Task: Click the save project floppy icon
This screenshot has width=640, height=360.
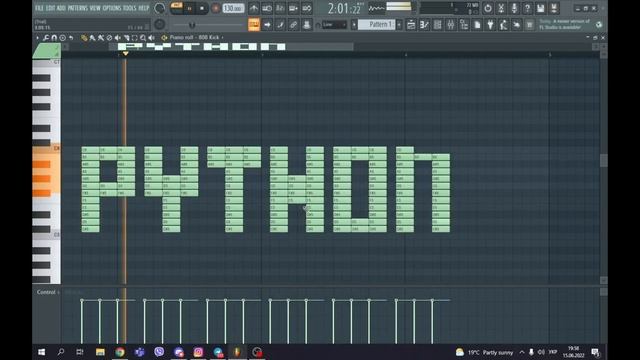Action: (x=540, y=8)
